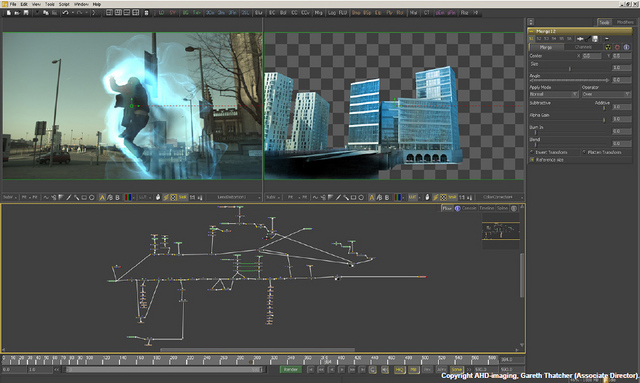Click the Save composition icon
This screenshot has width=640, height=383.
pos(26,13)
